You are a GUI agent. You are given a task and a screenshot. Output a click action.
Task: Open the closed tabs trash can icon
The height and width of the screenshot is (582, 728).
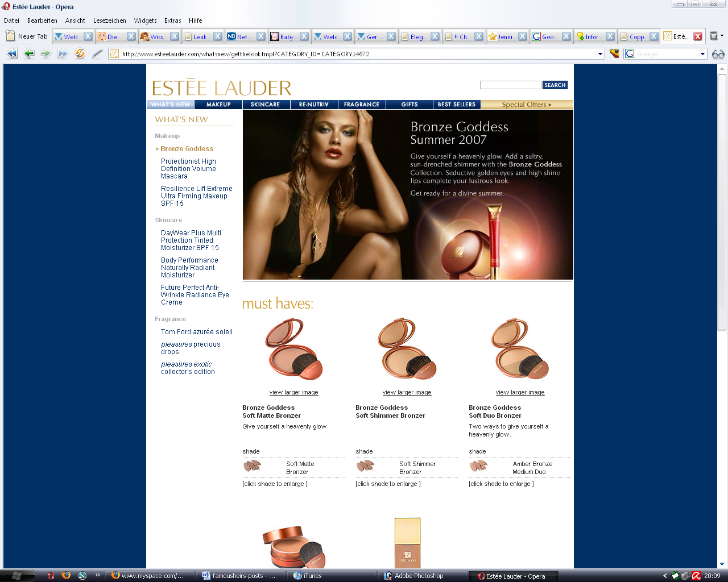(714, 36)
